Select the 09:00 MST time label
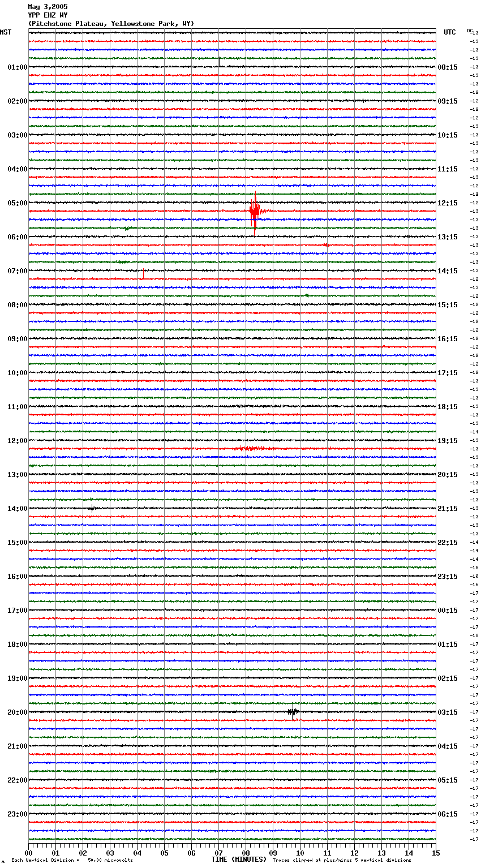 (18, 339)
